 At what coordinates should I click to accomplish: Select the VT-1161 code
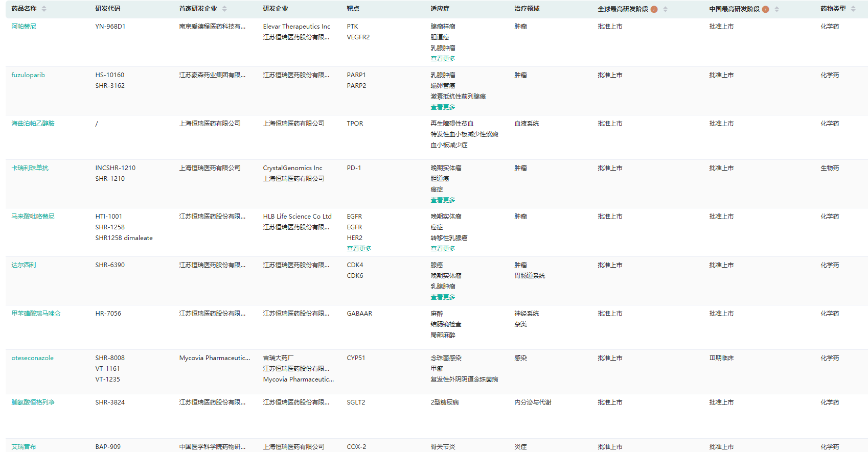click(x=107, y=369)
